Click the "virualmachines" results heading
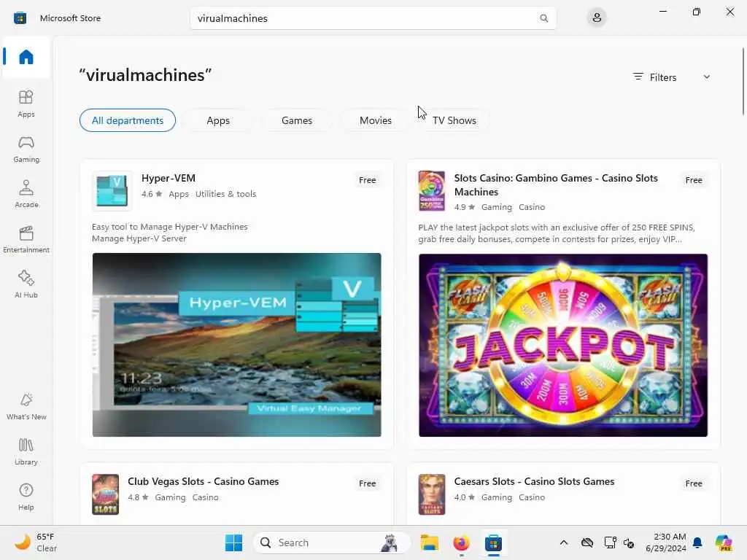 (x=145, y=75)
